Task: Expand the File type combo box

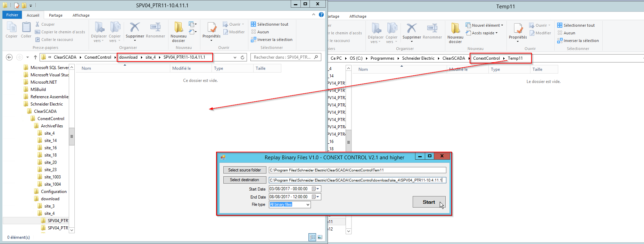Action: pos(308,205)
